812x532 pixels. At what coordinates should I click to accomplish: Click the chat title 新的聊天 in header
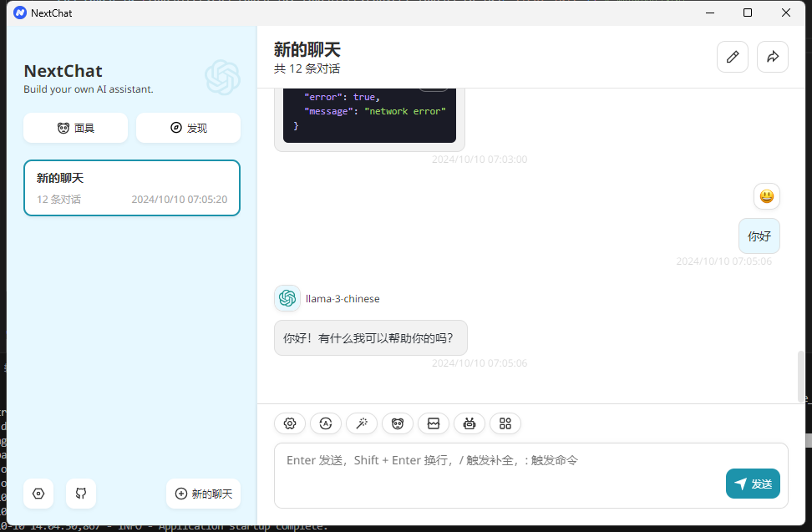307,49
